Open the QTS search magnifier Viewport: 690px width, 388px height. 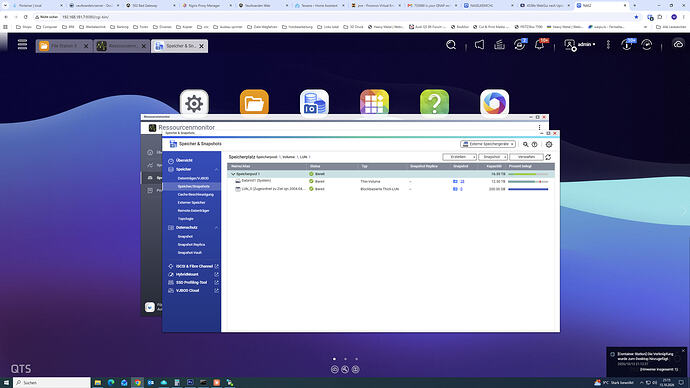point(451,45)
